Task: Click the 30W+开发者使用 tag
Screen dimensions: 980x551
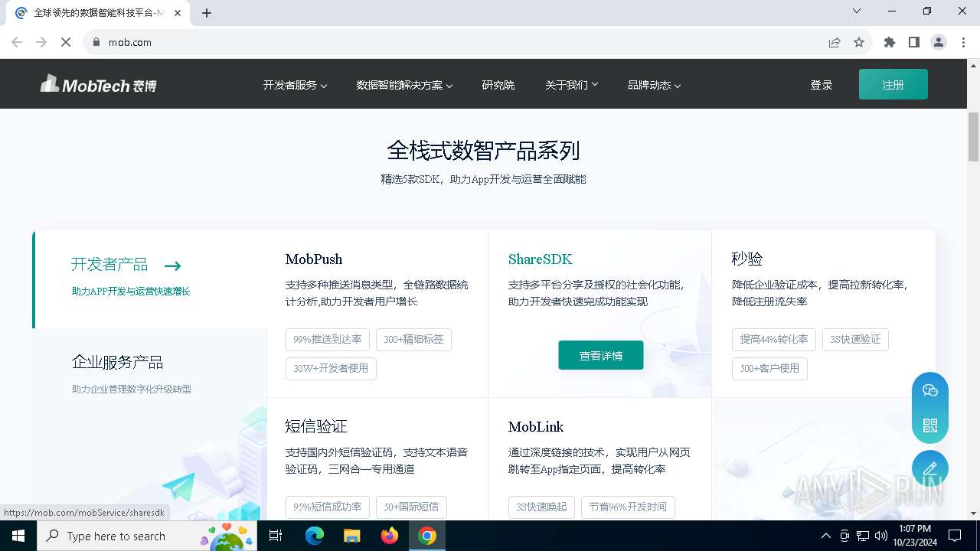Action: 331,368
